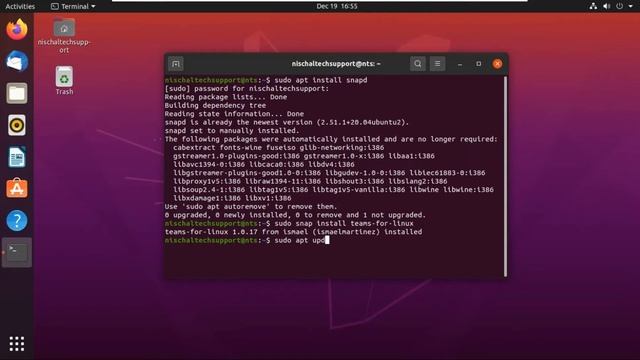Click the Terminal vertical scrollbar

point(505,176)
